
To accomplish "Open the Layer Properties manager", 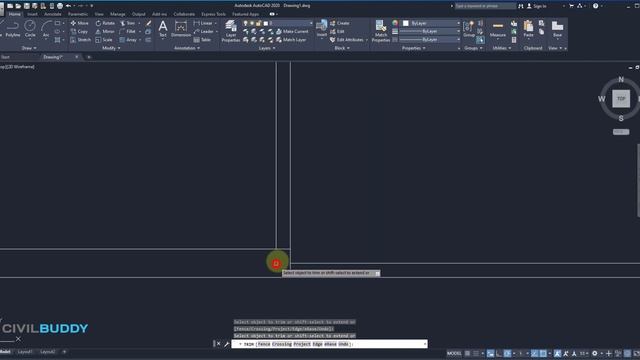I will 231,31.
